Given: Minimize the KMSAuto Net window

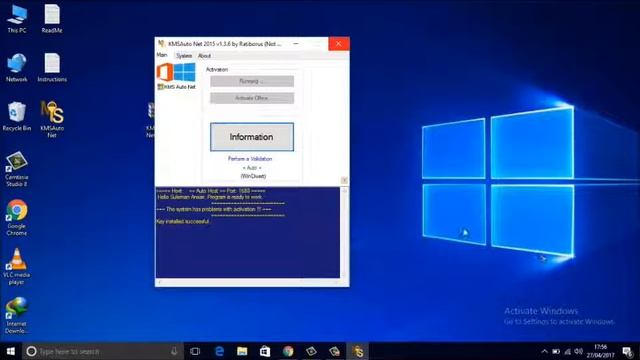Looking at the screenshot, I should (296, 44).
